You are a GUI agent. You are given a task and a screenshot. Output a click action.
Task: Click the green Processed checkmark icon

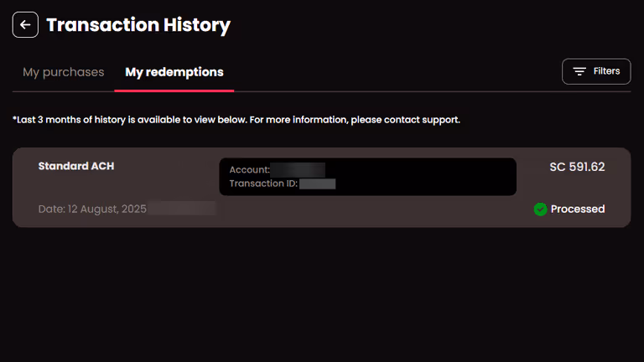coord(540,209)
